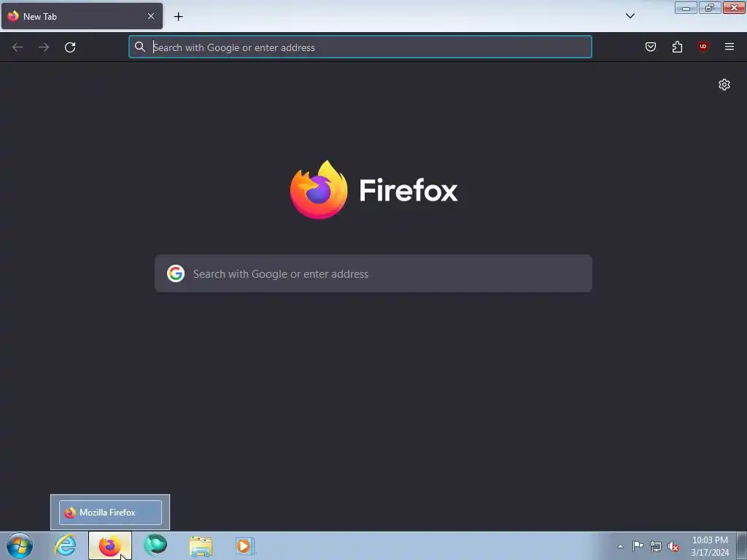747x560 pixels.
Task: Open the Firefox application menu
Action: (729, 47)
